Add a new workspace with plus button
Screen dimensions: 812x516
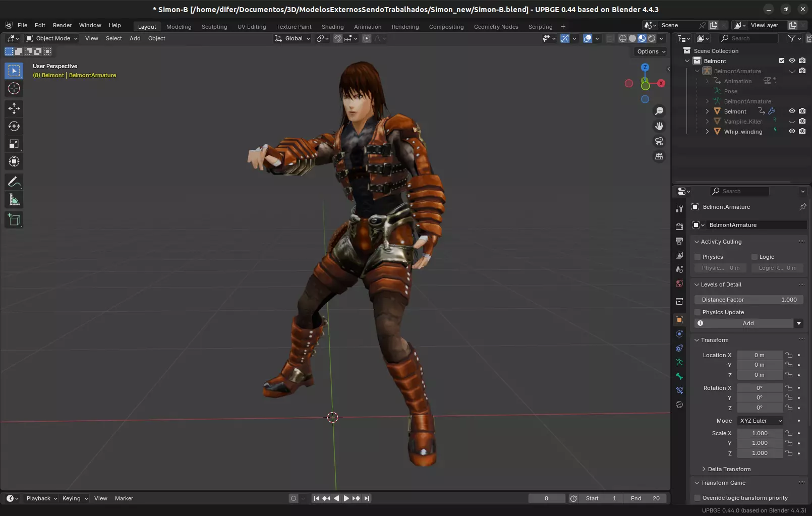pyautogui.click(x=563, y=27)
